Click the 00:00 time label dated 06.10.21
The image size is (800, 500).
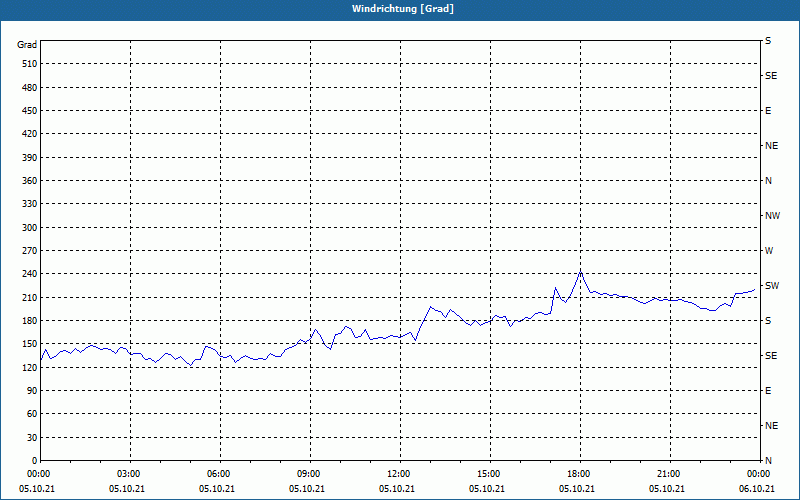[x=759, y=473]
